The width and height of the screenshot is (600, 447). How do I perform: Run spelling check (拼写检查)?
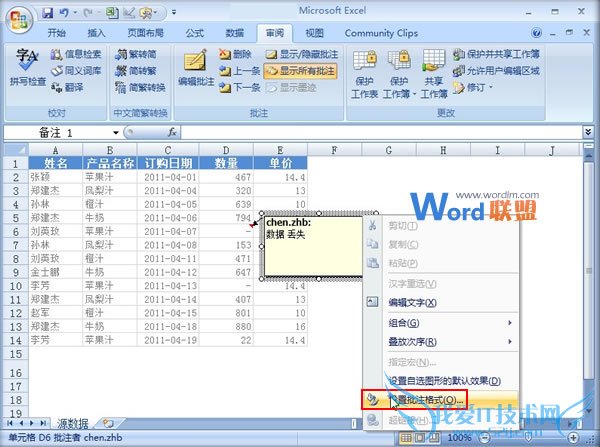click(27, 67)
